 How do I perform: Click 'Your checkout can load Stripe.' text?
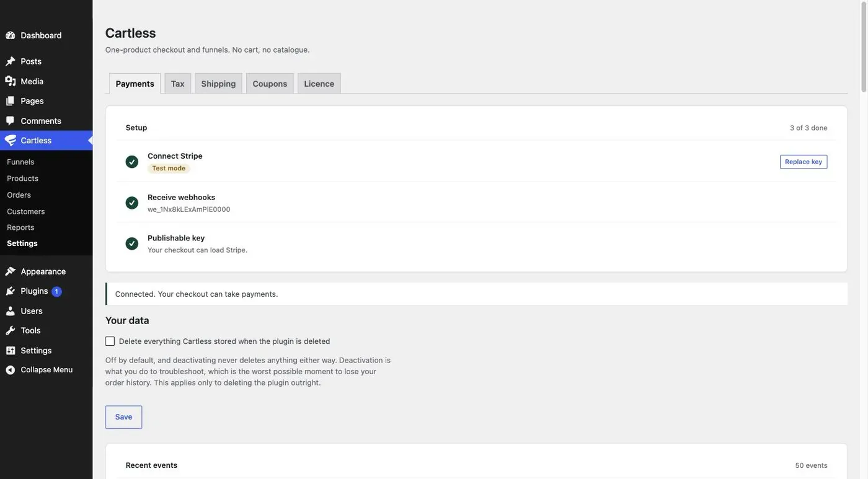coord(197,250)
